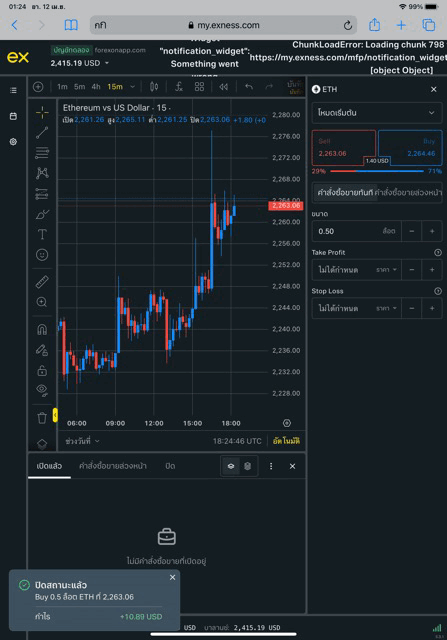This screenshot has height=640, width=447.
Task: Select the text annotation tool
Action: [x=42, y=234]
